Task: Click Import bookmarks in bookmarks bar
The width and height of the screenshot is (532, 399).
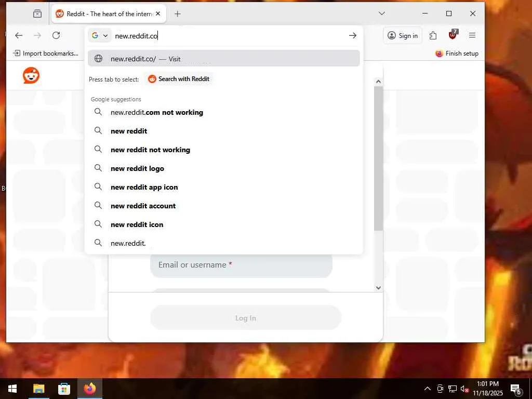Action: (46, 54)
